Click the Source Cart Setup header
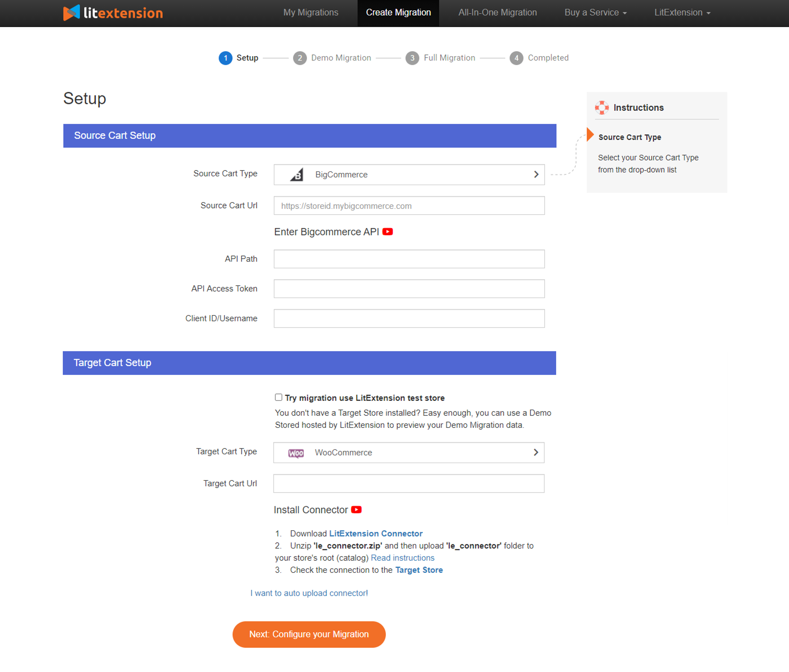 [310, 135]
